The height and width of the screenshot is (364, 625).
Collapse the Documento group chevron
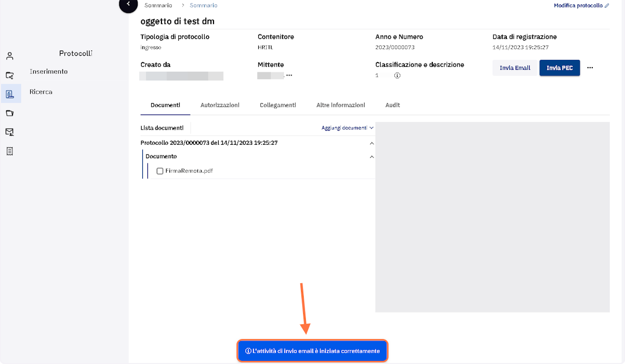pyautogui.click(x=371, y=157)
